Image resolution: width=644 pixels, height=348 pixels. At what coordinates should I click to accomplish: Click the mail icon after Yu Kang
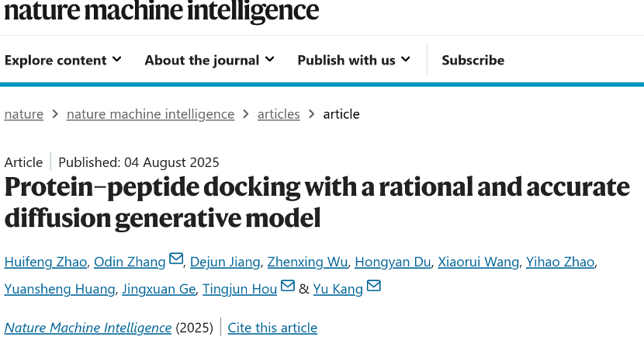(373, 286)
